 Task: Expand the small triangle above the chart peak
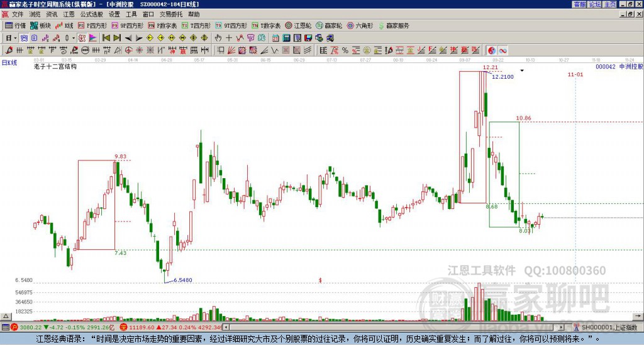[x=521, y=71]
